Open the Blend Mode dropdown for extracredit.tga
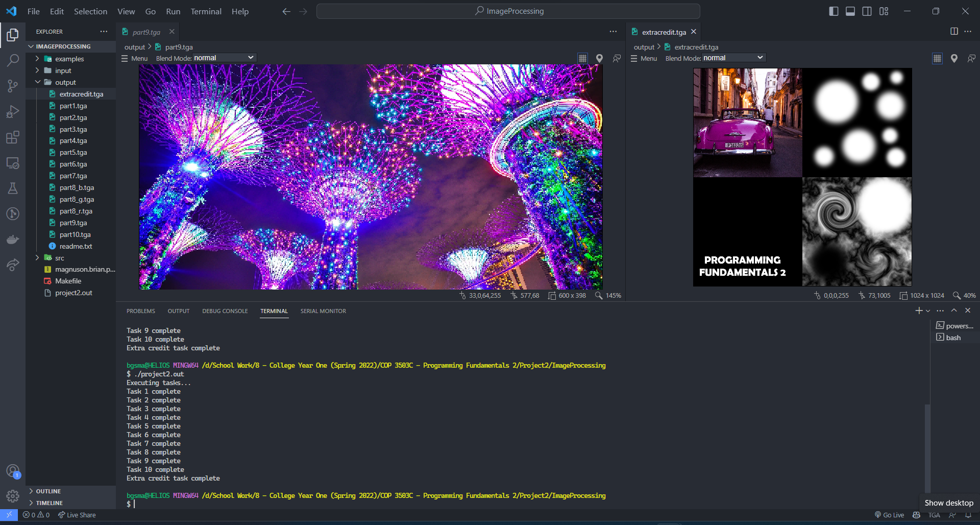 pyautogui.click(x=733, y=58)
